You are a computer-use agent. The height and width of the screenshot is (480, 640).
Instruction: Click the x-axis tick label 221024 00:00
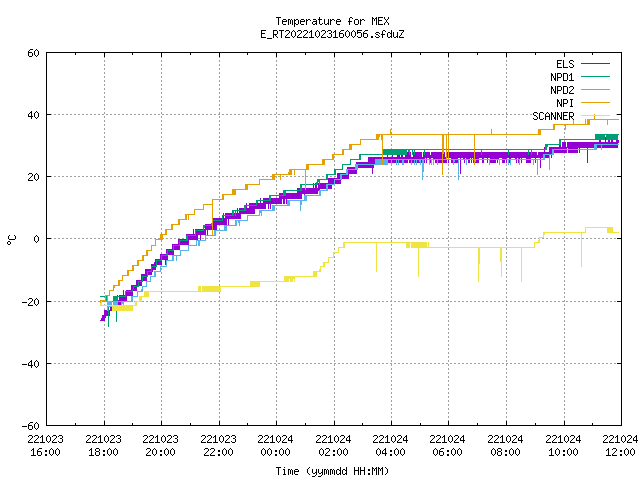point(276,446)
